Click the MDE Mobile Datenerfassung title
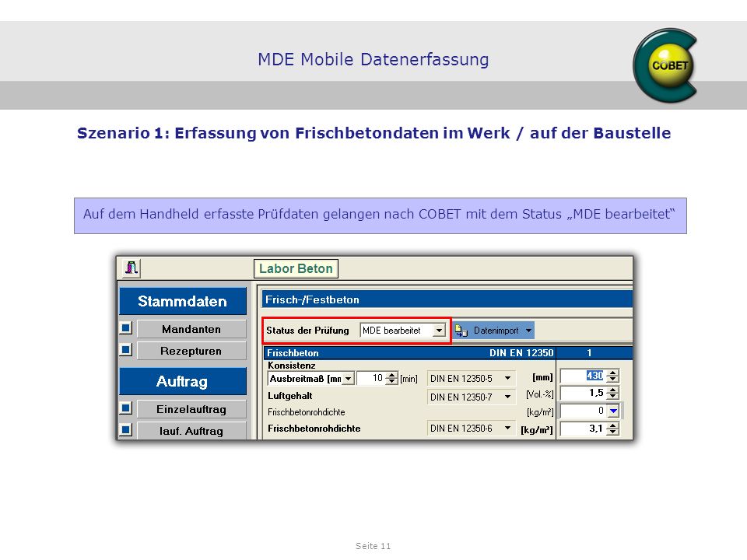The image size is (747, 560). tap(373, 60)
